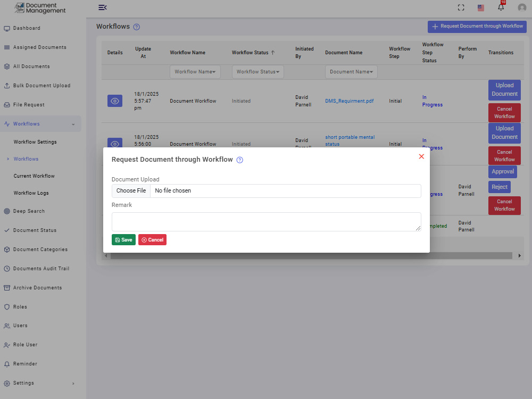Go to Archive Documents menu item

click(38, 288)
